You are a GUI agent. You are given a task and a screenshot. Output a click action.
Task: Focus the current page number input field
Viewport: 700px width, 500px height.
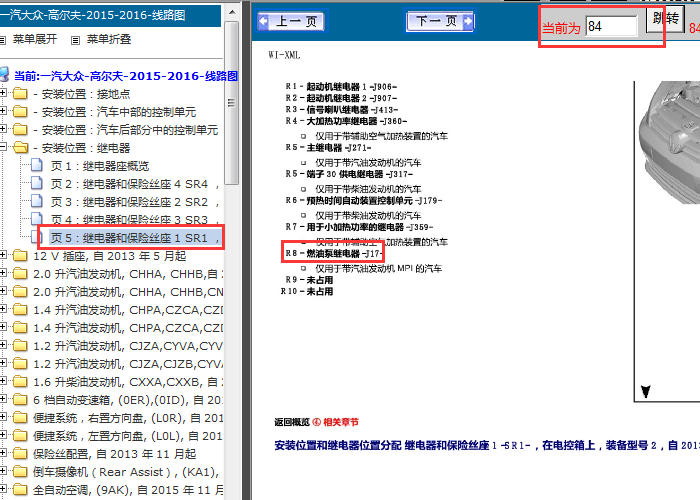tap(611, 26)
